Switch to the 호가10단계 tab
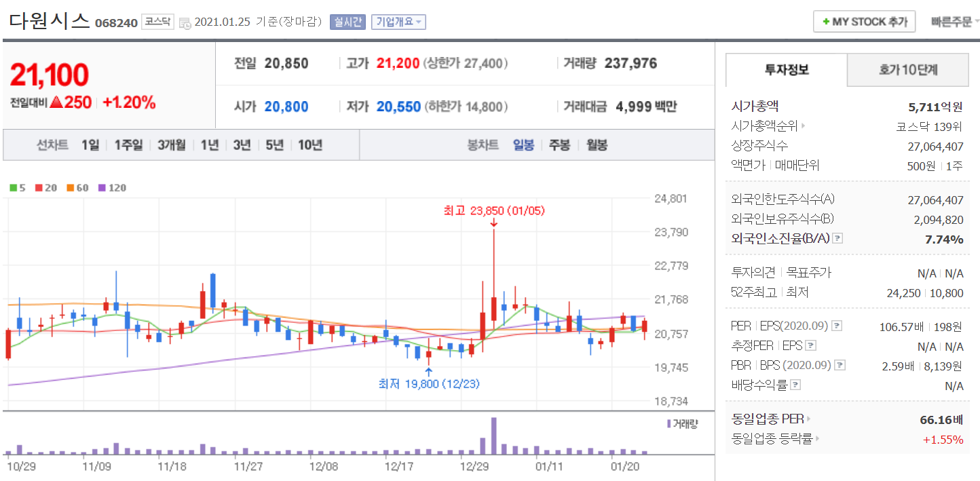Image resolution: width=980 pixels, height=481 pixels. pos(908,70)
